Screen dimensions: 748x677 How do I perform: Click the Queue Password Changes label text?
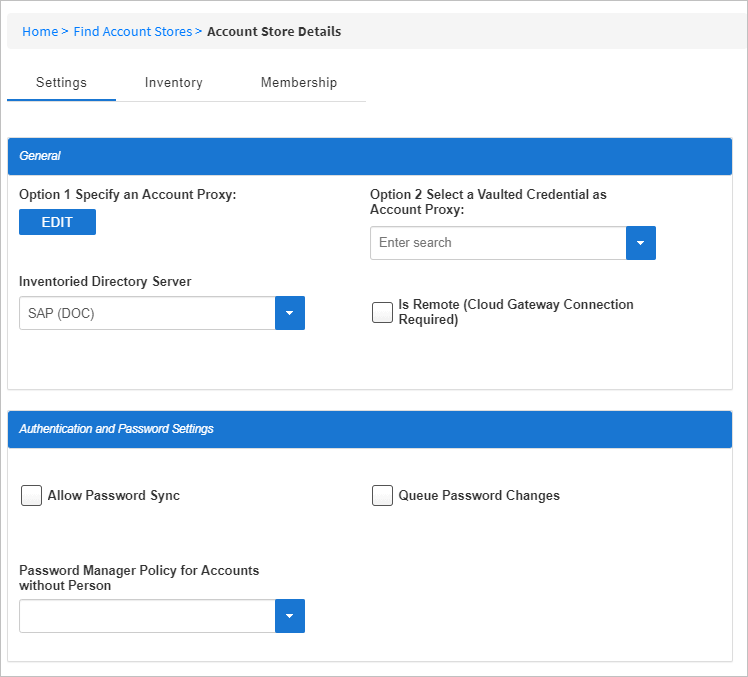479,496
